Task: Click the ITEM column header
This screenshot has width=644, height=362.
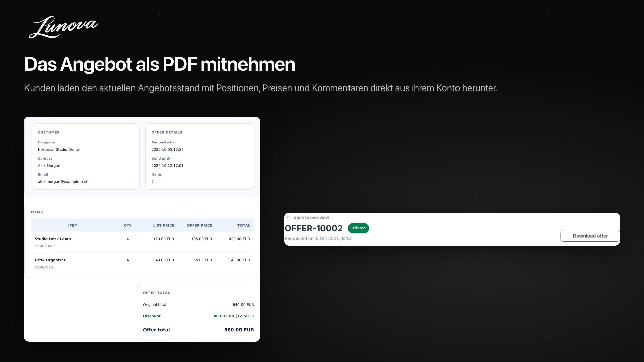Action: (x=73, y=225)
